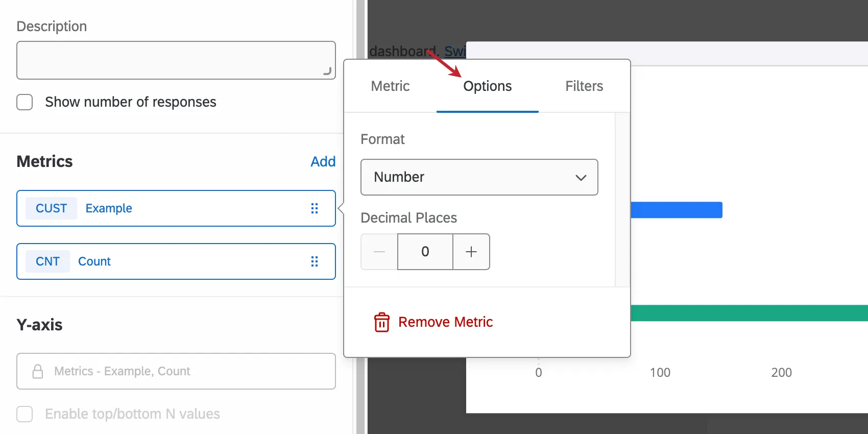This screenshot has width=868, height=434.
Task: Click drag handle on Count metric
Action: coord(315,261)
